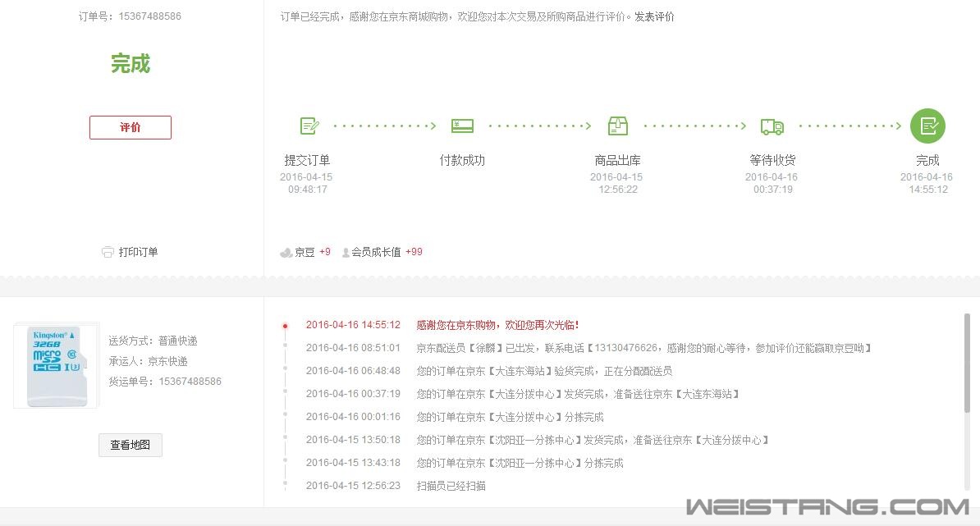Open the 查看地图 view map button
The height and width of the screenshot is (526, 980).
pos(130,445)
